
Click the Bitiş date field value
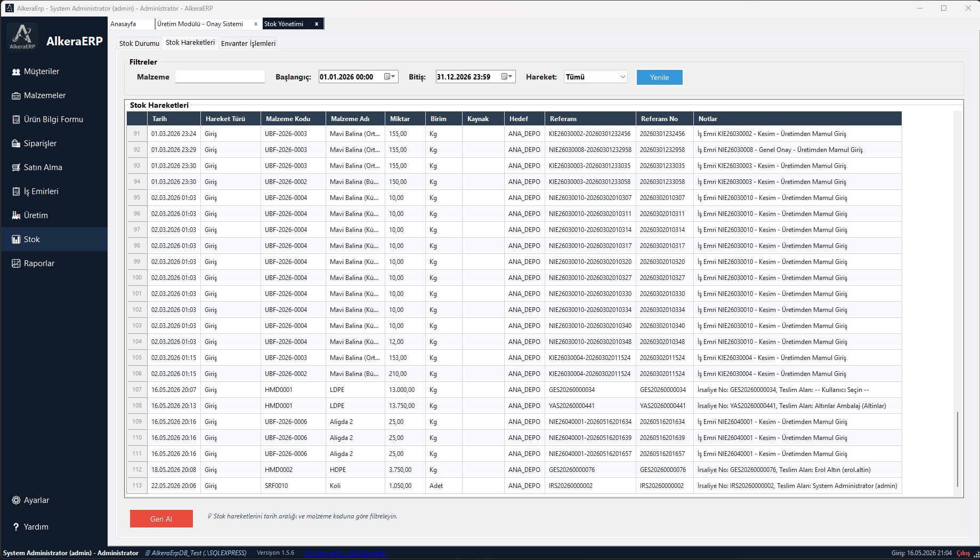(x=464, y=77)
